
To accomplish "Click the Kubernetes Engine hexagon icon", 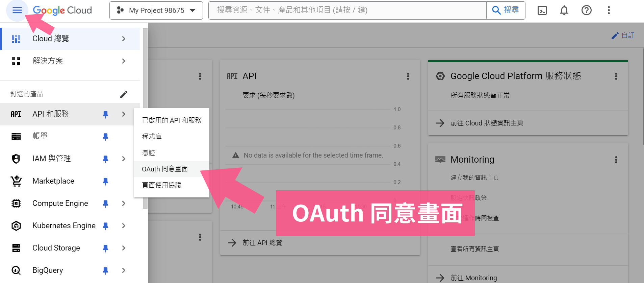I will tap(16, 226).
